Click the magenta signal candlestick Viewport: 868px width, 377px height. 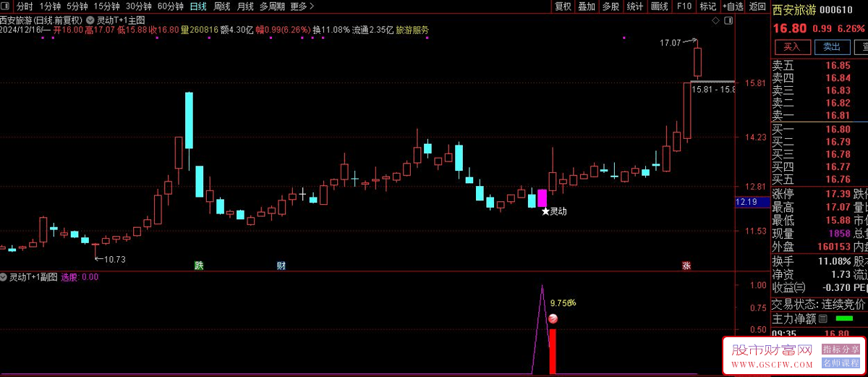click(542, 198)
